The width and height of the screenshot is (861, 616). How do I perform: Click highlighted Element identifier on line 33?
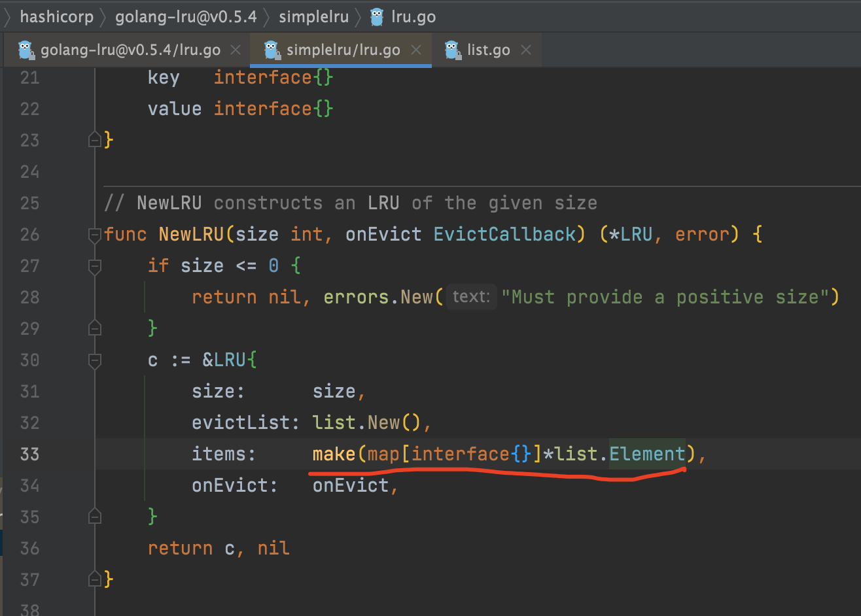pyautogui.click(x=646, y=454)
